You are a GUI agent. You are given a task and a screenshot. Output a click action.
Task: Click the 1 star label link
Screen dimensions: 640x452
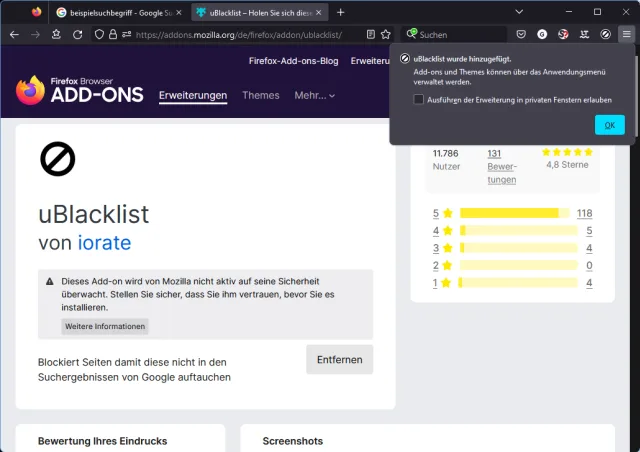click(442, 283)
